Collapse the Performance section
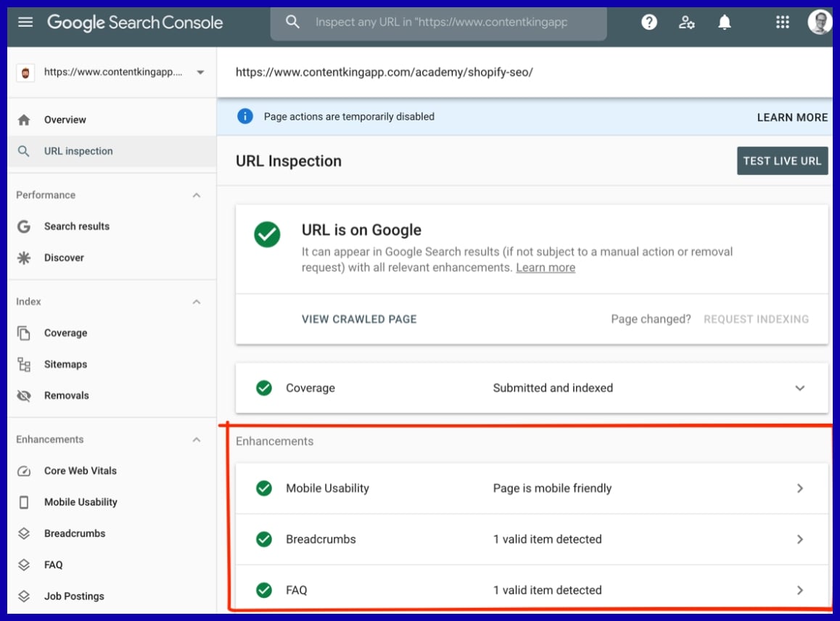840x621 pixels. 197,195
